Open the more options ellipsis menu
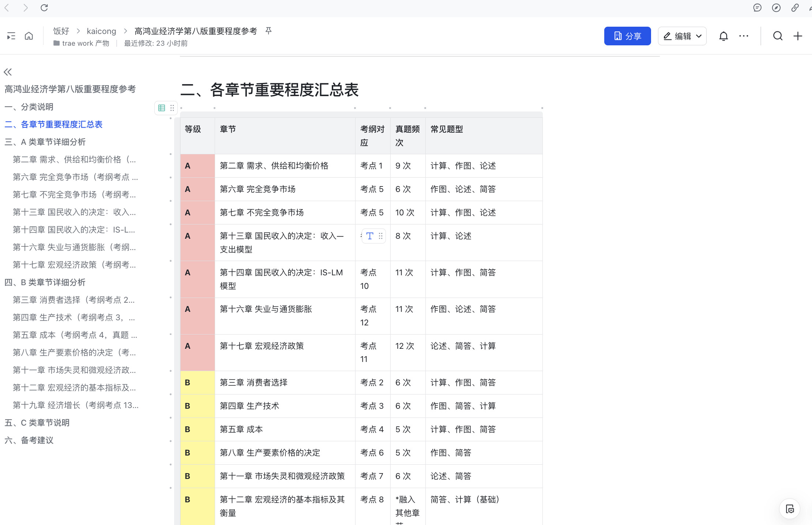This screenshot has width=812, height=525. click(744, 36)
